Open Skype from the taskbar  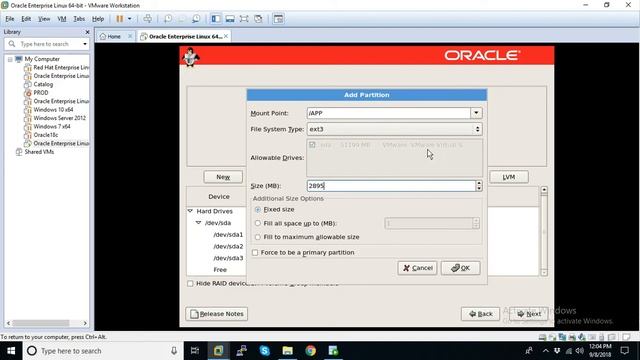(x=264, y=351)
